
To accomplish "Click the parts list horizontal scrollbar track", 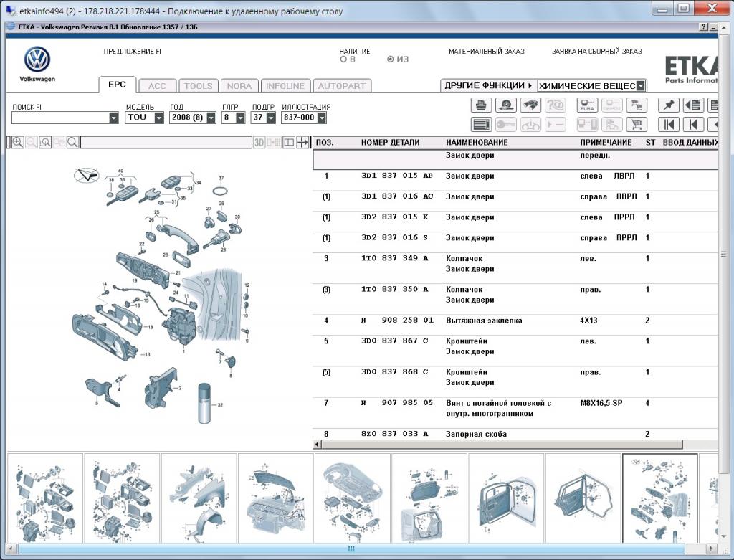I will point(502,444).
